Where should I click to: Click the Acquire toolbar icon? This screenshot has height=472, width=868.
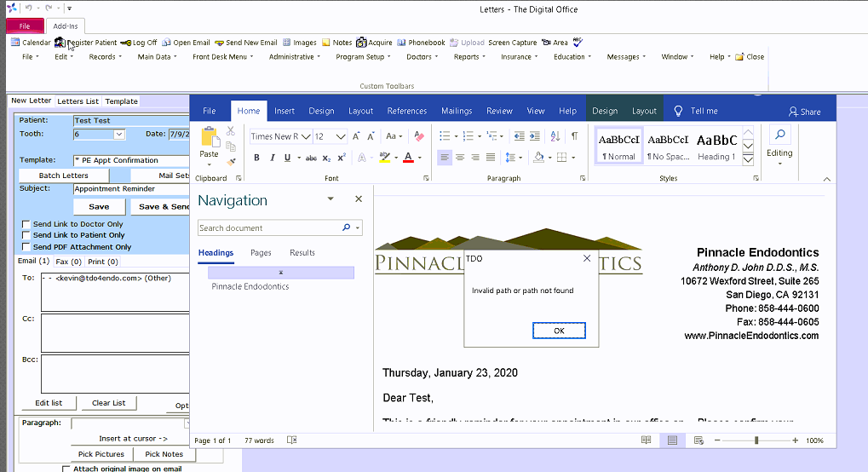pos(374,43)
